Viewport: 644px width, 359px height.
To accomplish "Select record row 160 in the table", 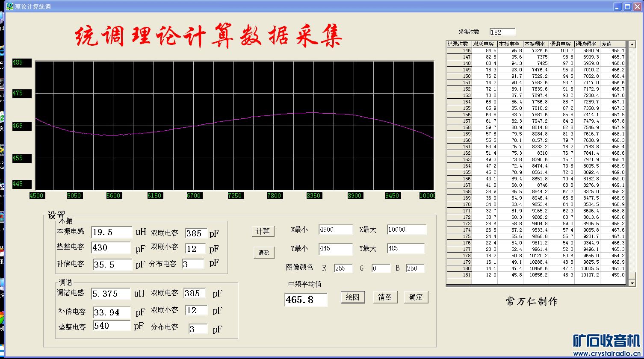I will pos(459,140).
